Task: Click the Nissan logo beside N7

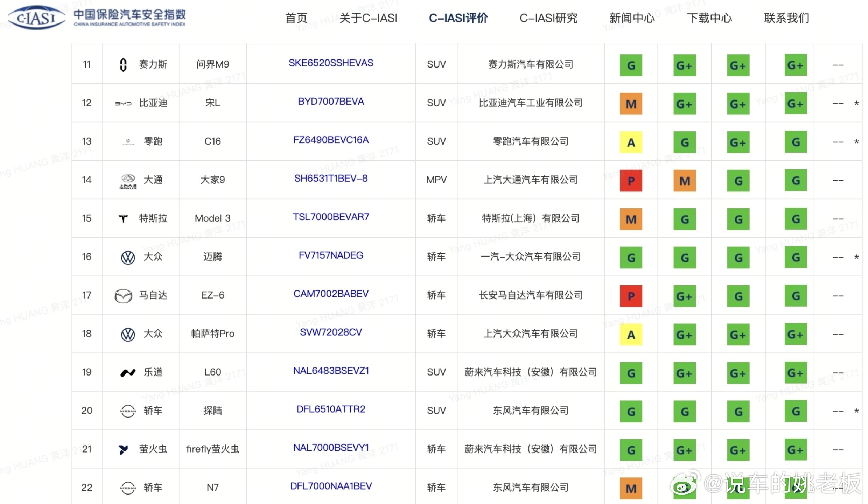Action: coord(128,488)
